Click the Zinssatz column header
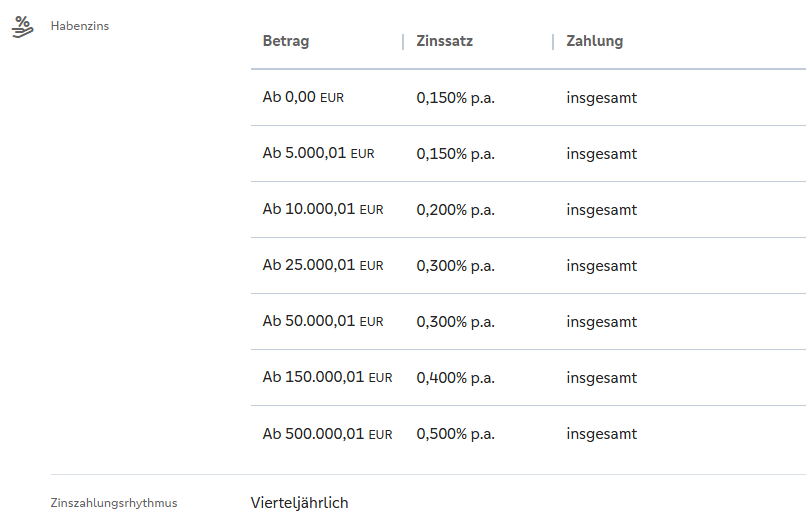The width and height of the screenshot is (806, 522). pyautogui.click(x=445, y=41)
